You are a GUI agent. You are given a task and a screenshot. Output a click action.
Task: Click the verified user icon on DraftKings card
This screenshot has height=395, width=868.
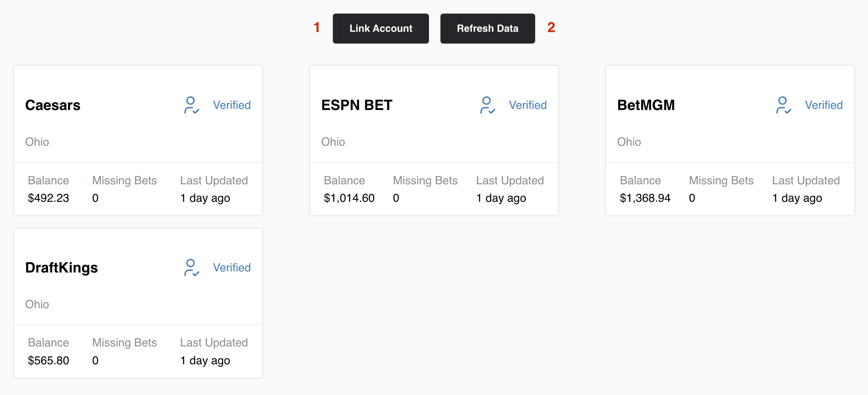191,267
